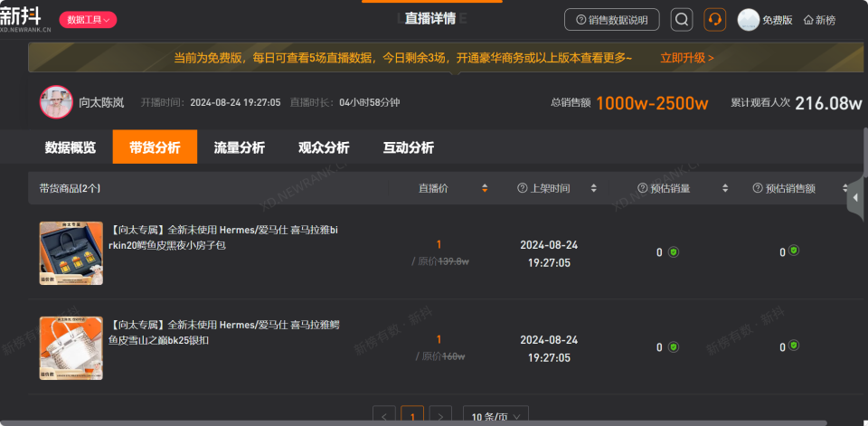The width and height of the screenshot is (868, 426).
Task: Sort by 直播价 column arrows
Action: pos(485,188)
